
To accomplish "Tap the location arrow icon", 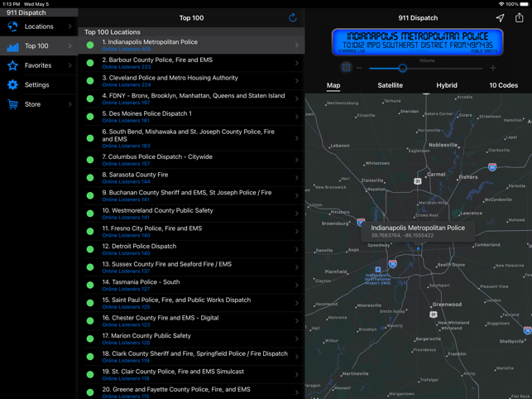I will [x=500, y=17].
